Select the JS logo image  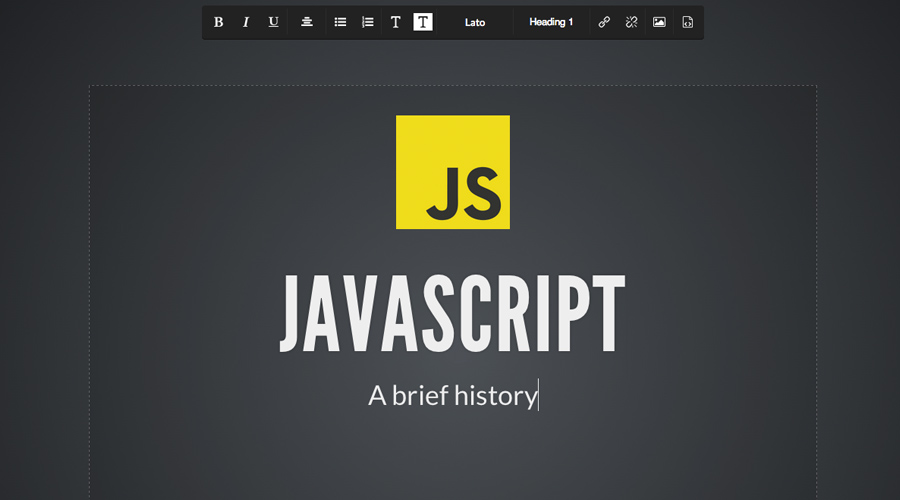click(x=453, y=172)
